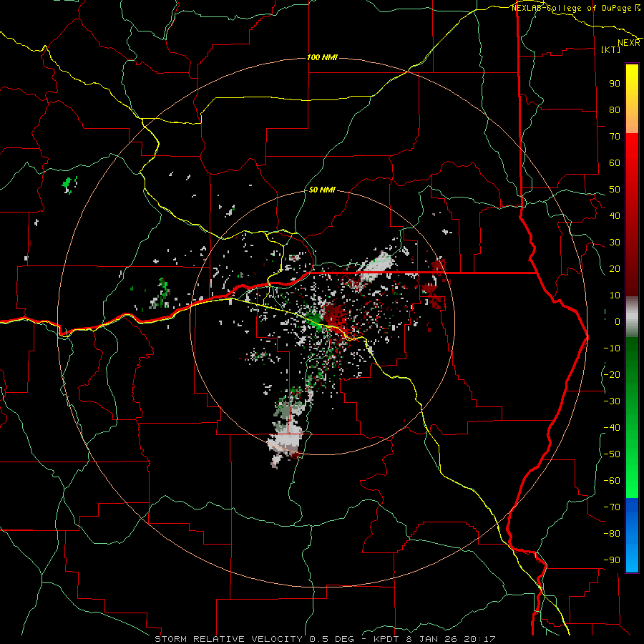This screenshot has width=644, height=644.
Task: Click the -20 value on the velocity scale
Action: [x=612, y=375]
